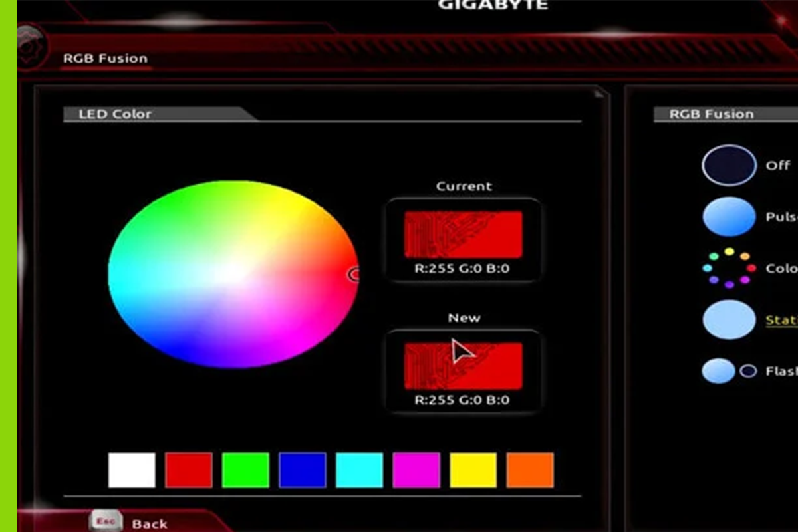
Task: Pick the green preset color swatch
Action: 245,470
